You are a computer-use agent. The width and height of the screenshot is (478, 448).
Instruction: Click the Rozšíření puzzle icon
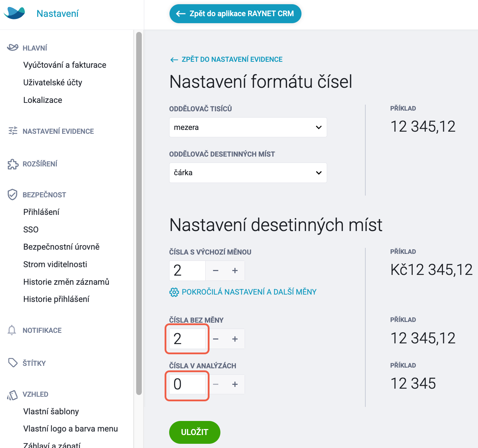(x=13, y=164)
